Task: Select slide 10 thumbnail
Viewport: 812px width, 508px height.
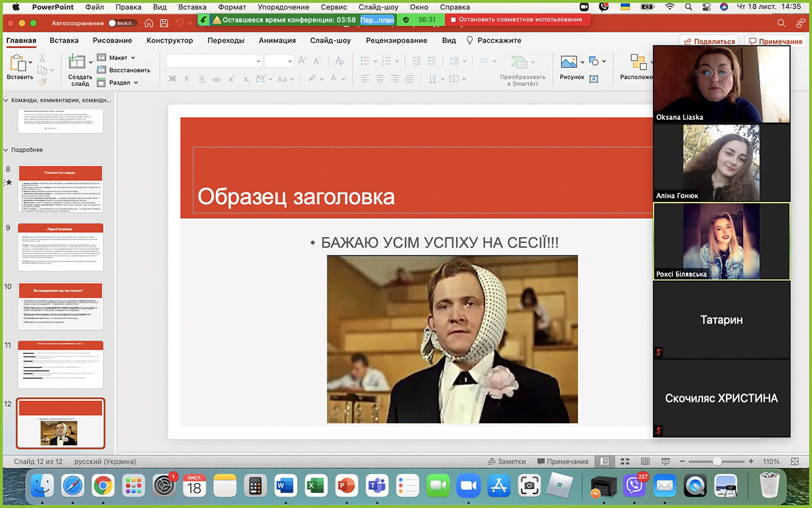Action: click(60, 306)
